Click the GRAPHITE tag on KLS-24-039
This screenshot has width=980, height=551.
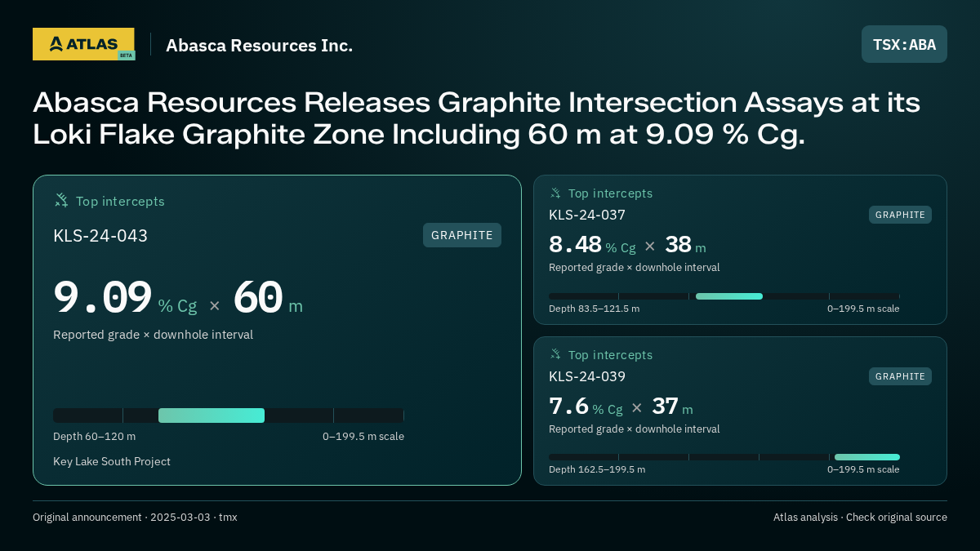coord(900,376)
